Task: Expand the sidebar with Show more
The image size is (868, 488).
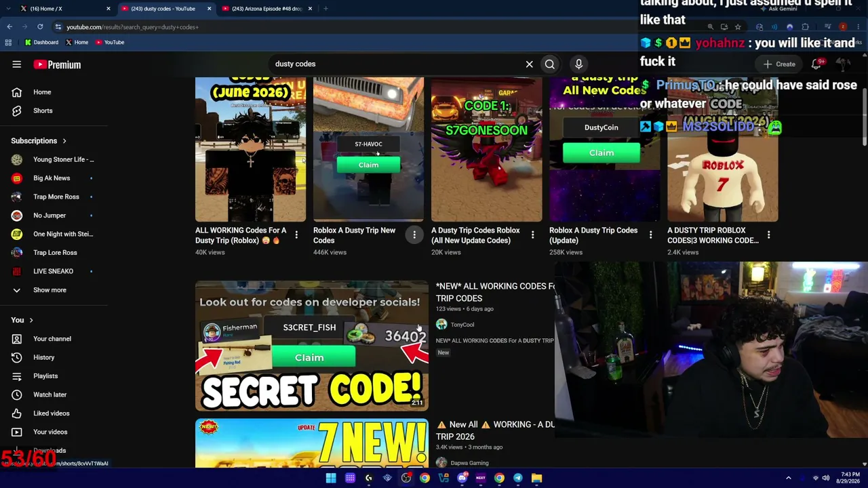Action: 50,290
